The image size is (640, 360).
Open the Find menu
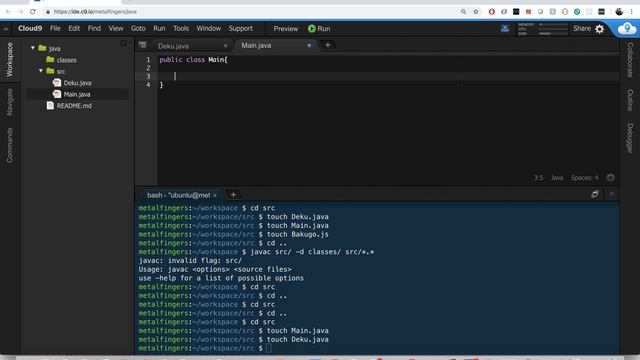tap(94, 29)
